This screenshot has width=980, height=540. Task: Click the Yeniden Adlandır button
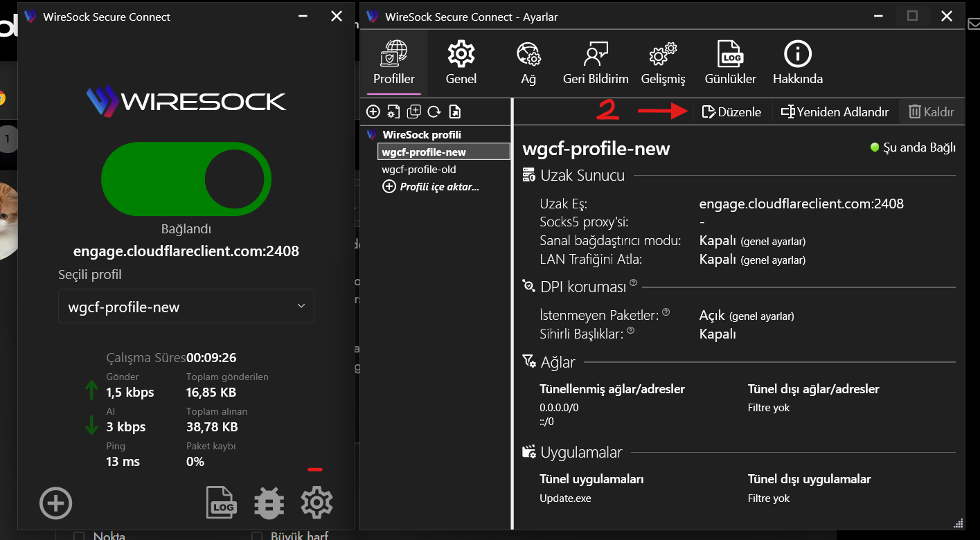[x=835, y=111]
